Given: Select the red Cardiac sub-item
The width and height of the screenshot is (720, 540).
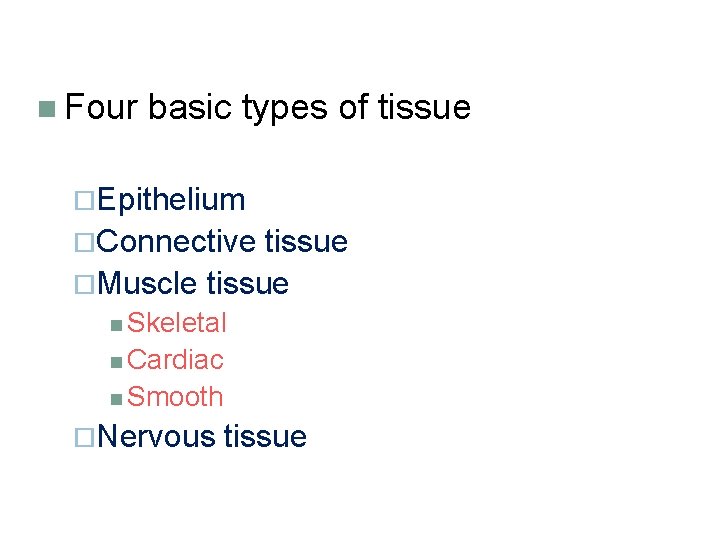Looking at the screenshot, I should [x=175, y=360].
